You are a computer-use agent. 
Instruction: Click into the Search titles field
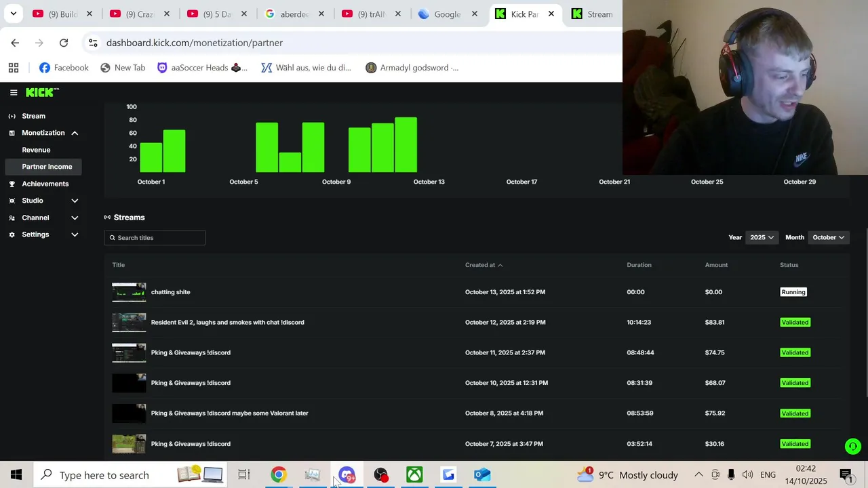(x=155, y=238)
